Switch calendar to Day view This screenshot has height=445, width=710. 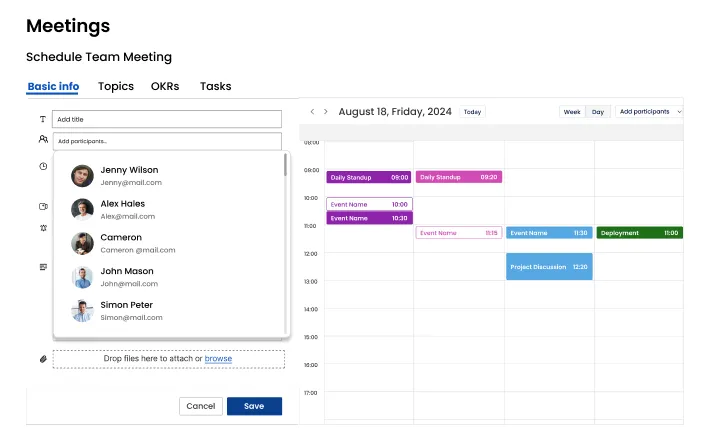point(598,112)
